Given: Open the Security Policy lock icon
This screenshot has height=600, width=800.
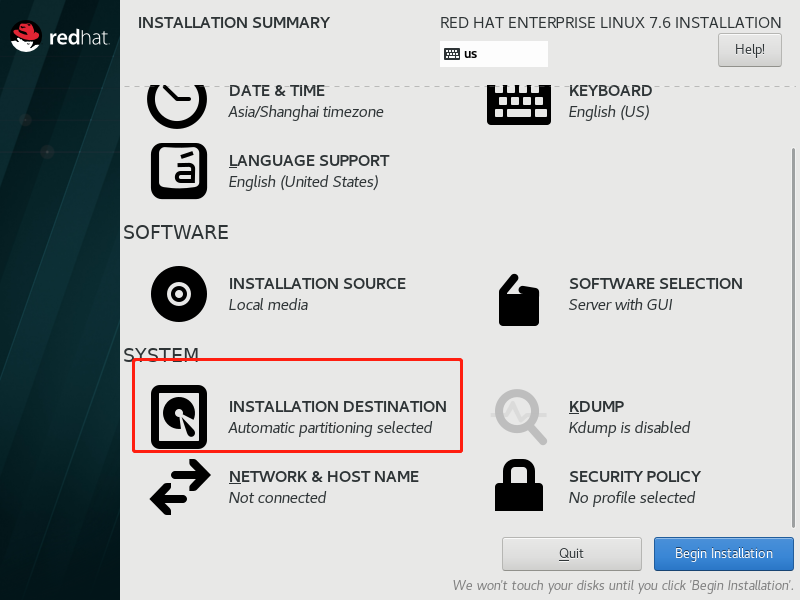Looking at the screenshot, I should [x=519, y=485].
